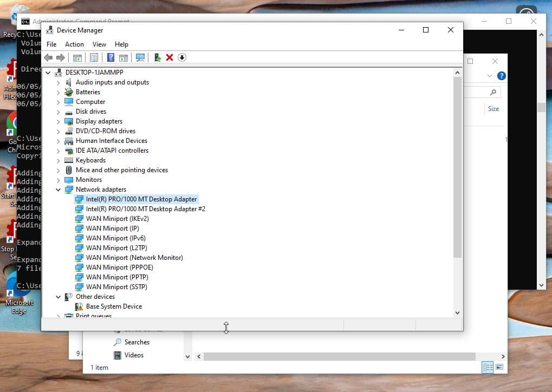Select Intel PRO/1000 MT Desktop Adapter #2

(145, 209)
